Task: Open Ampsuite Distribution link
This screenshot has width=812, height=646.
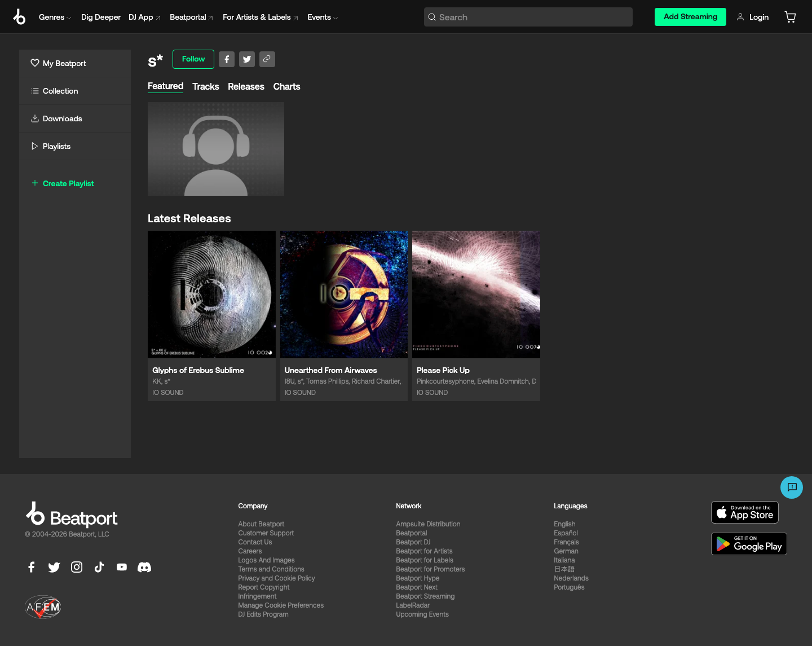Action: [428, 524]
